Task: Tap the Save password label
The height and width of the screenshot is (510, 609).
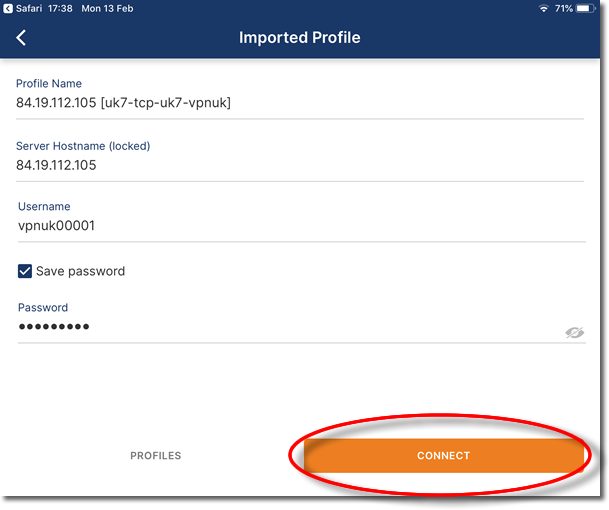Action: pyautogui.click(x=80, y=271)
